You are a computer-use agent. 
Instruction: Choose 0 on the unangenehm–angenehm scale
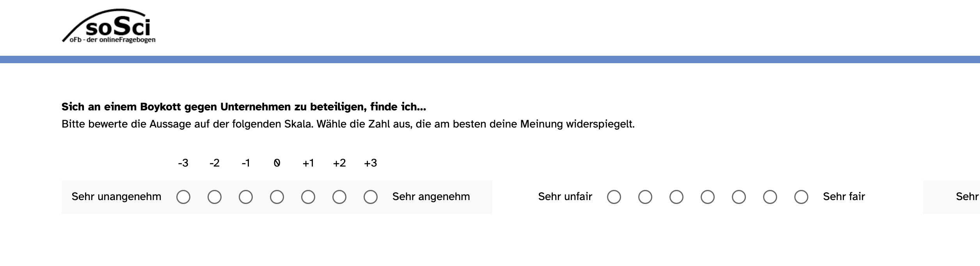(277, 197)
